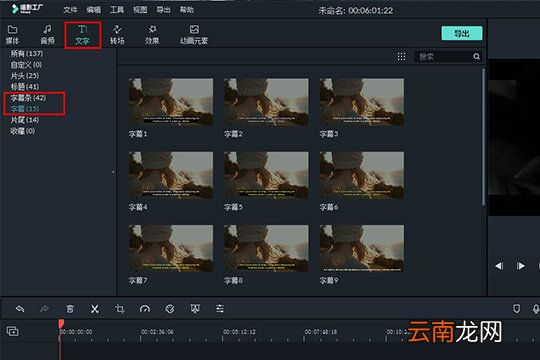
Task: Select category 自定义 (0)
Action: [x=26, y=64]
